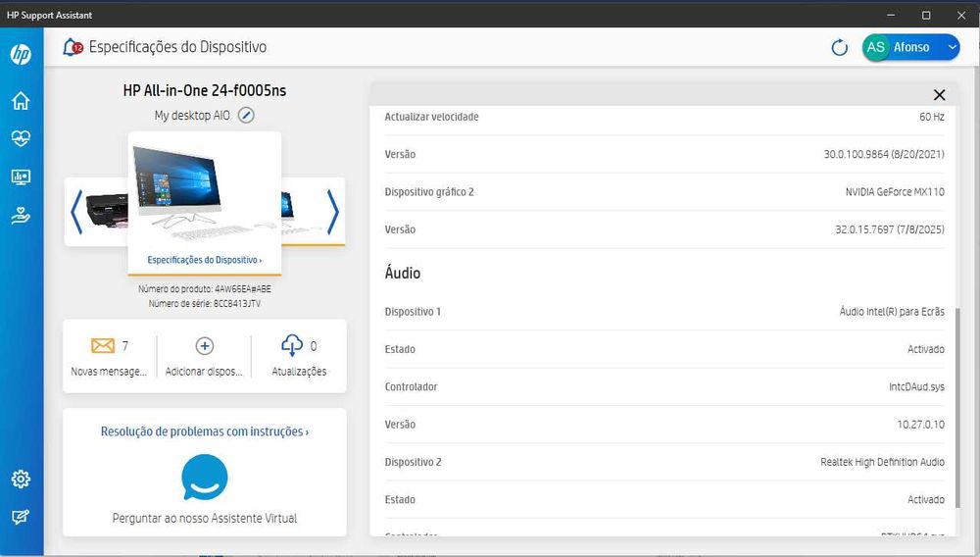The width and height of the screenshot is (980, 557).
Task: Click the Áudio section heading
Action: (x=403, y=273)
